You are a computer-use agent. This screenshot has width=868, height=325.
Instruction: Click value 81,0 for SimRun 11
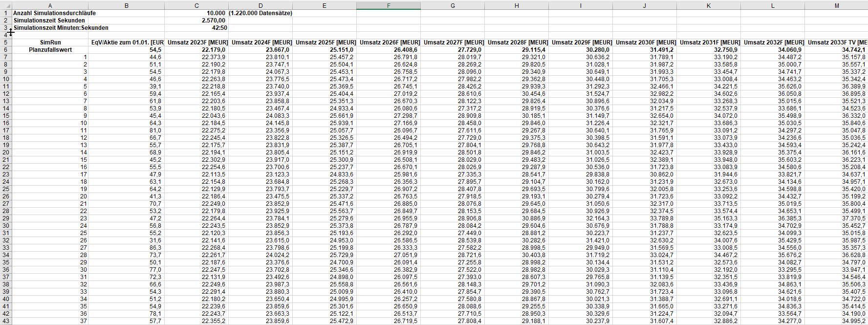[155, 130]
